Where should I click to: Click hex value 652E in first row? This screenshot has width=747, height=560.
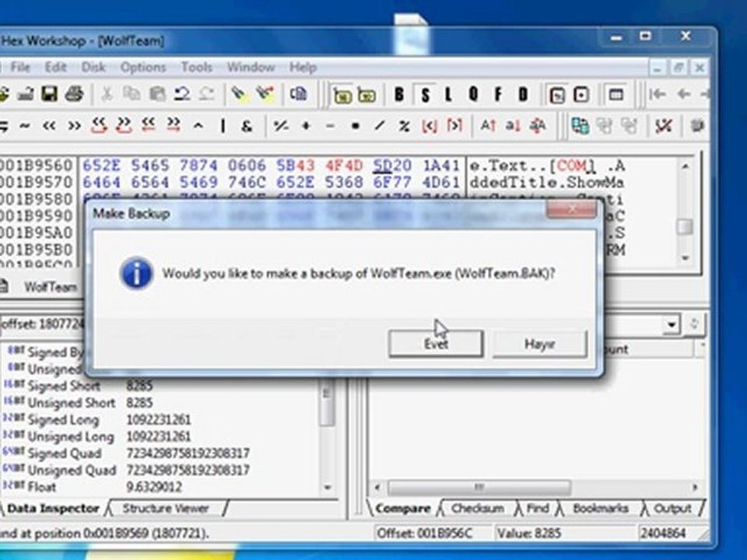coord(101,166)
